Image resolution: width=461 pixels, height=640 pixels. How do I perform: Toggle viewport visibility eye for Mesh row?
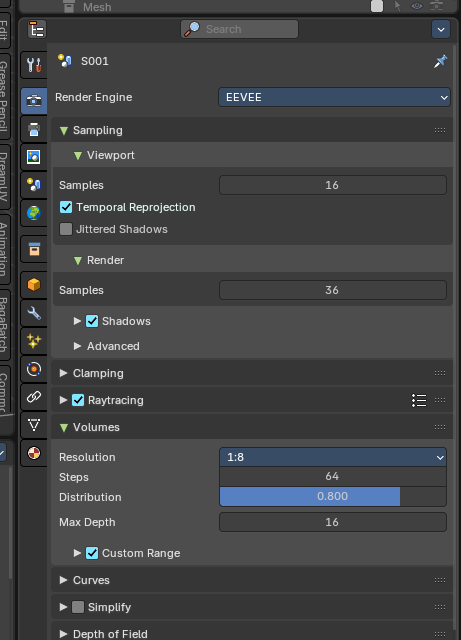click(x=417, y=6)
